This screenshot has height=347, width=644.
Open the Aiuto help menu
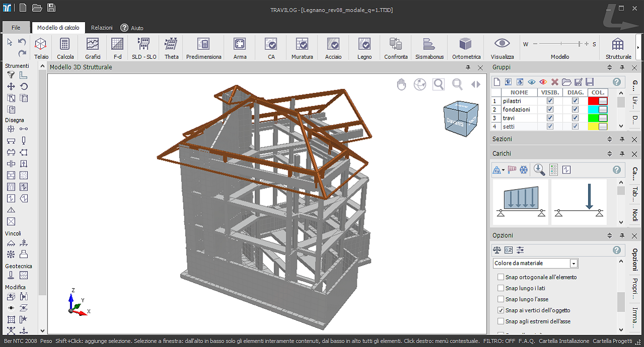coord(132,28)
